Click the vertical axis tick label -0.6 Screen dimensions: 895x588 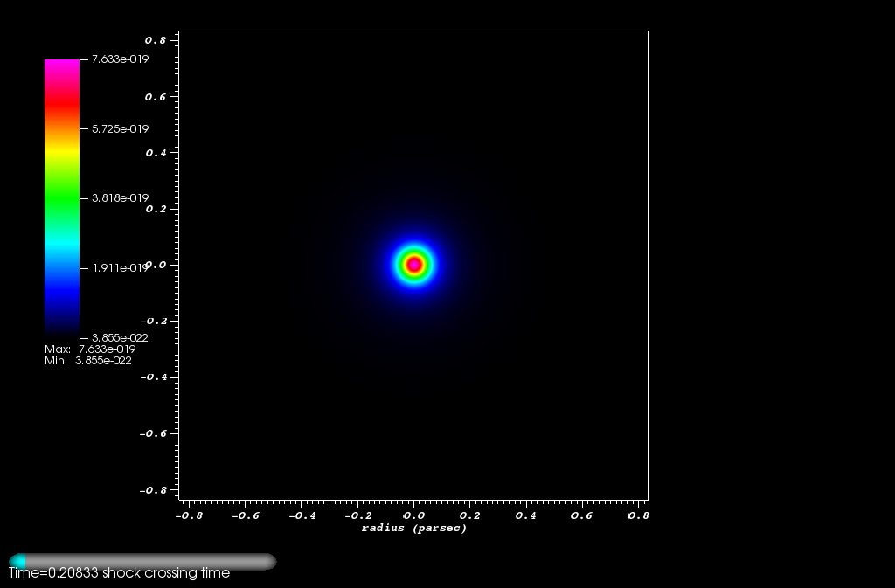153,433
